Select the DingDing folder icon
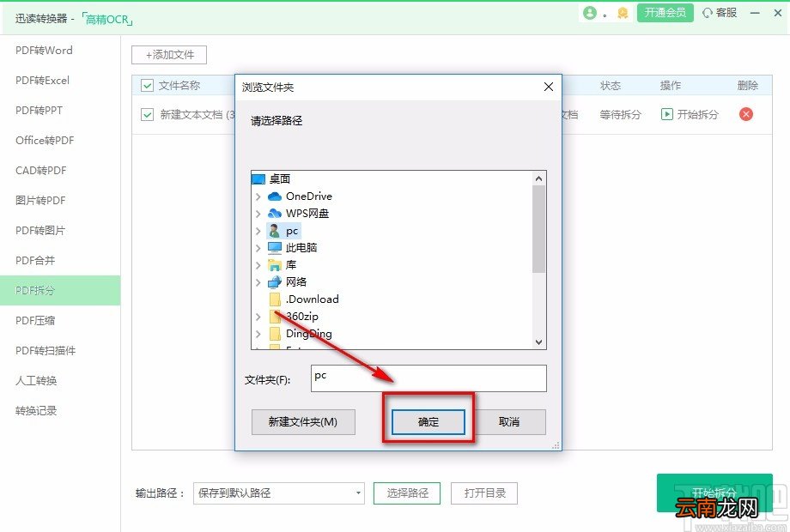The width and height of the screenshot is (790, 532). (x=275, y=334)
